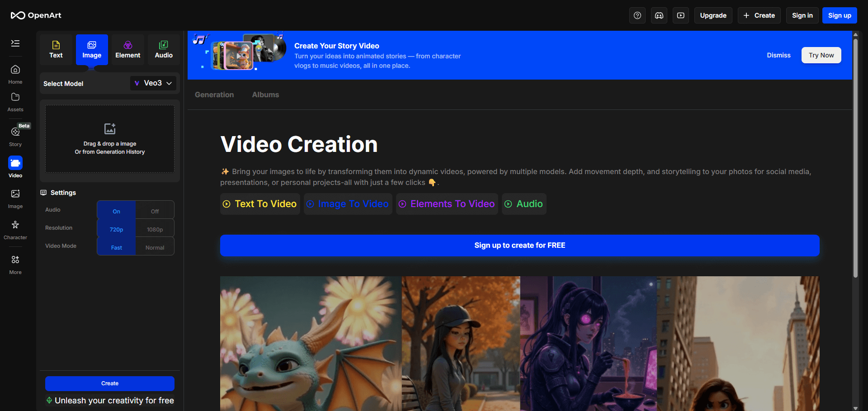The height and width of the screenshot is (411, 868).
Task: Select 1080p resolution
Action: click(x=155, y=229)
